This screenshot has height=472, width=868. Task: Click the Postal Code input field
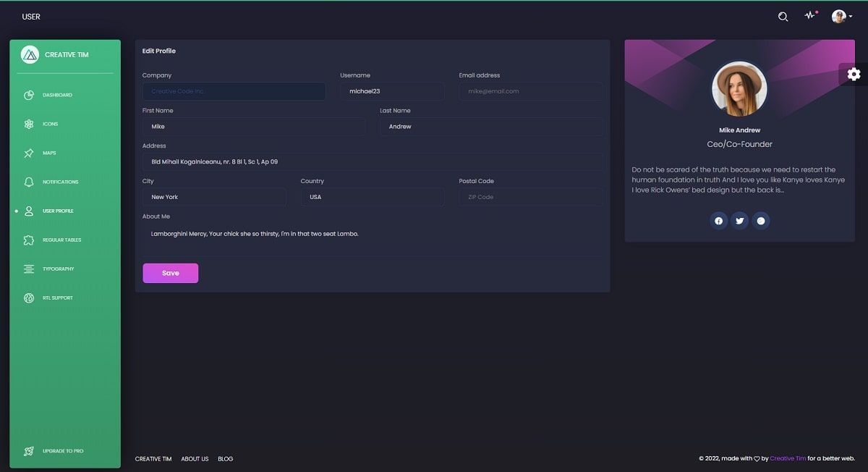tap(530, 196)
